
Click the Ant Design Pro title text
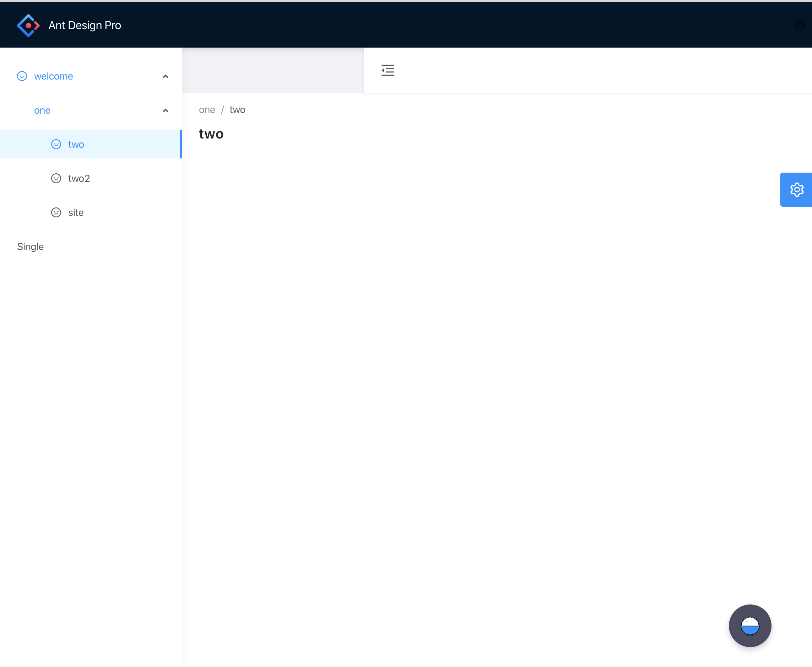[x=85, y=25]
